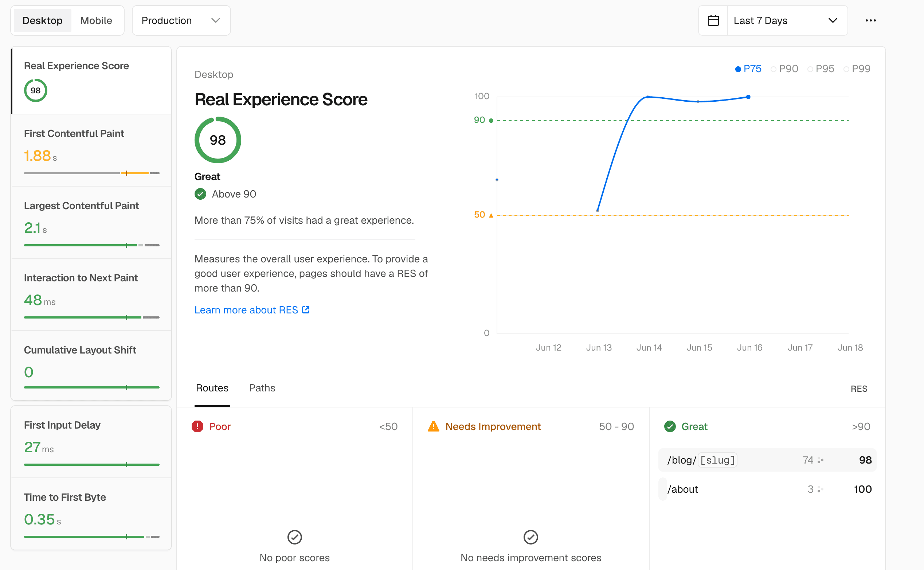Click the No needs improvement scores check icon
This screenshot has height=570, width=924.
pyautogui.click(x=530, y=537)
